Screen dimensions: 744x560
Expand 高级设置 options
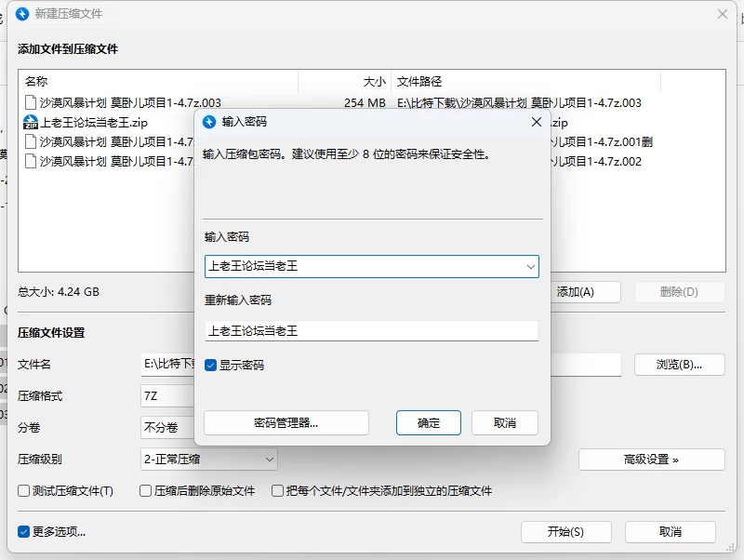651,460
